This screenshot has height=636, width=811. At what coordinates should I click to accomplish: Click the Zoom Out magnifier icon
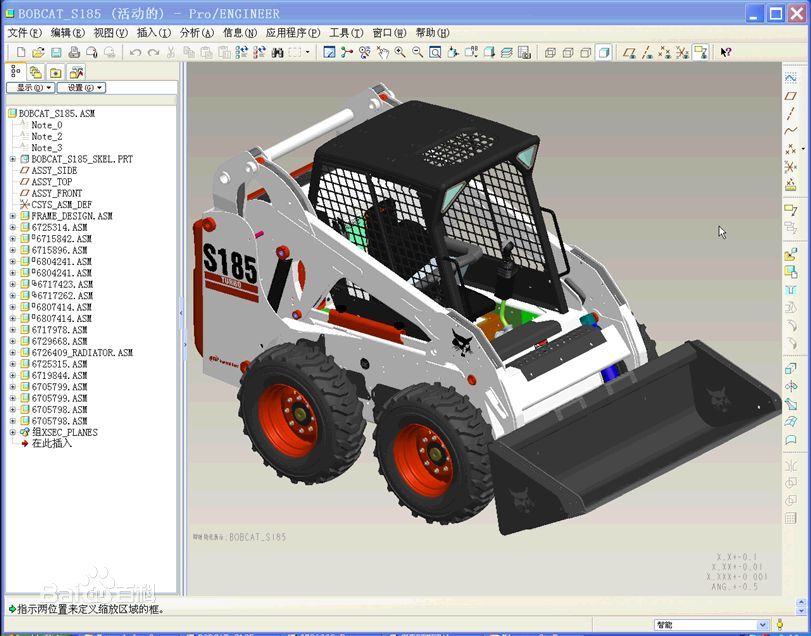tap(417, 52)
